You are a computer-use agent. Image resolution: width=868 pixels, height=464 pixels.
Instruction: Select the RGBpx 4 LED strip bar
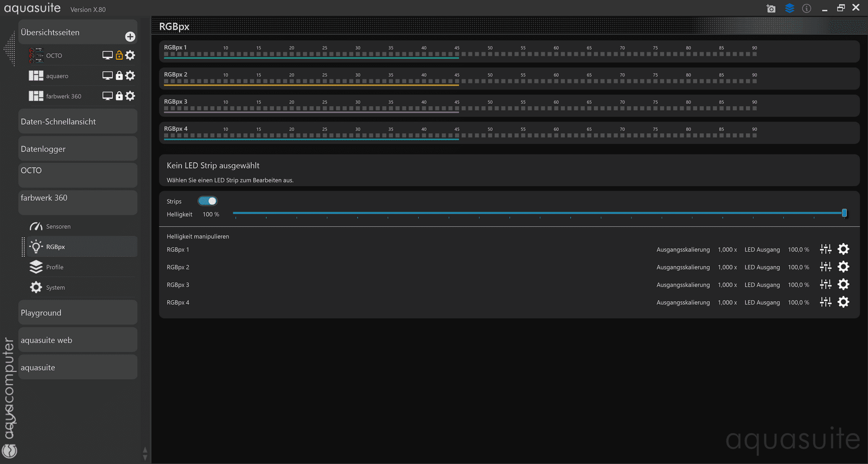pyautogui.click(x=509, y=133)
